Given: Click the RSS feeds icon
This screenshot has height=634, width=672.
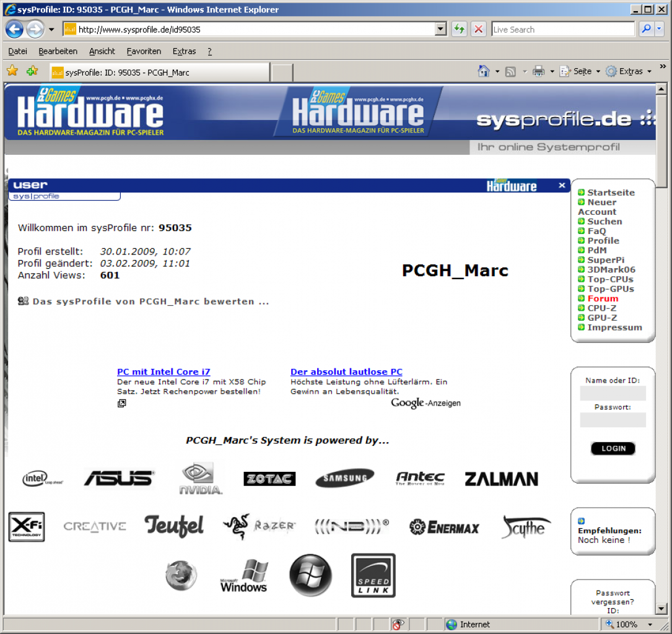Looking at the screenshot, I should coord(510,72).
